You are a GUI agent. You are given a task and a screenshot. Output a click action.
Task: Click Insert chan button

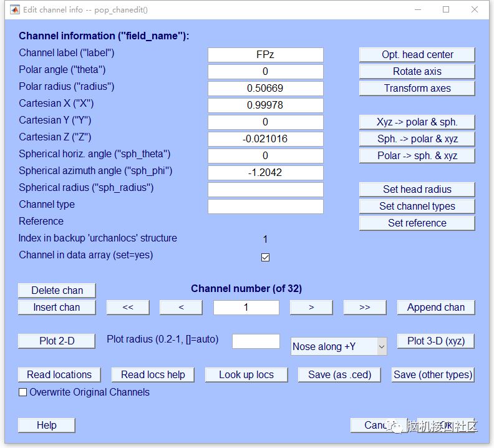point(57,308)
